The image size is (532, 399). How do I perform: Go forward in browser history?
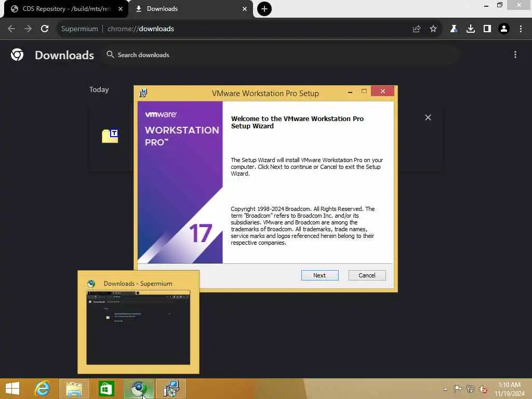[x=28, y=29]
